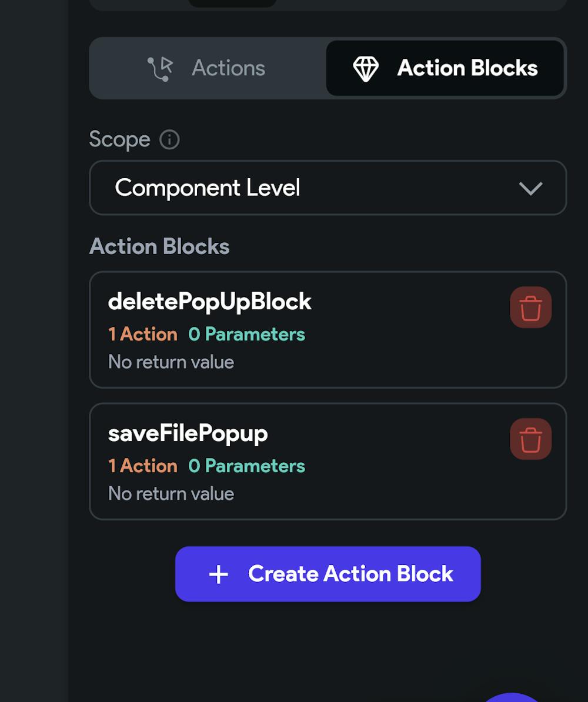Click "1 Action" under deletePopUpBlock

(x=143, y=335)
